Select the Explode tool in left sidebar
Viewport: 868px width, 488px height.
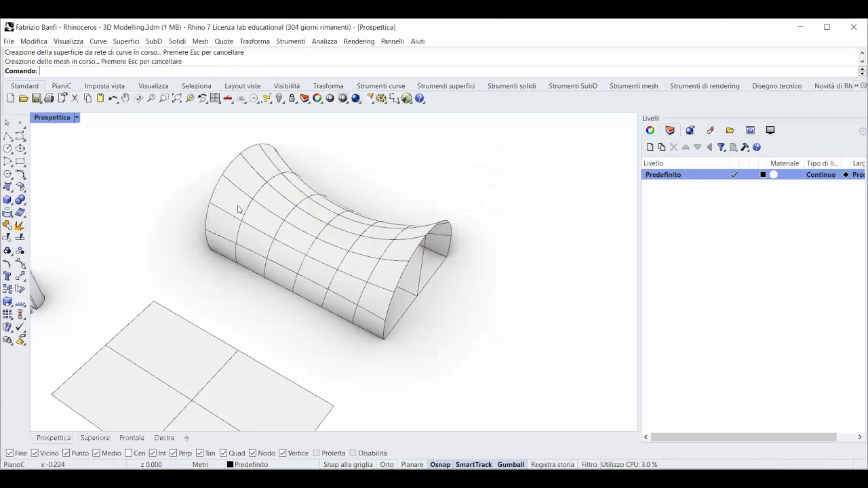click(20, 225)
